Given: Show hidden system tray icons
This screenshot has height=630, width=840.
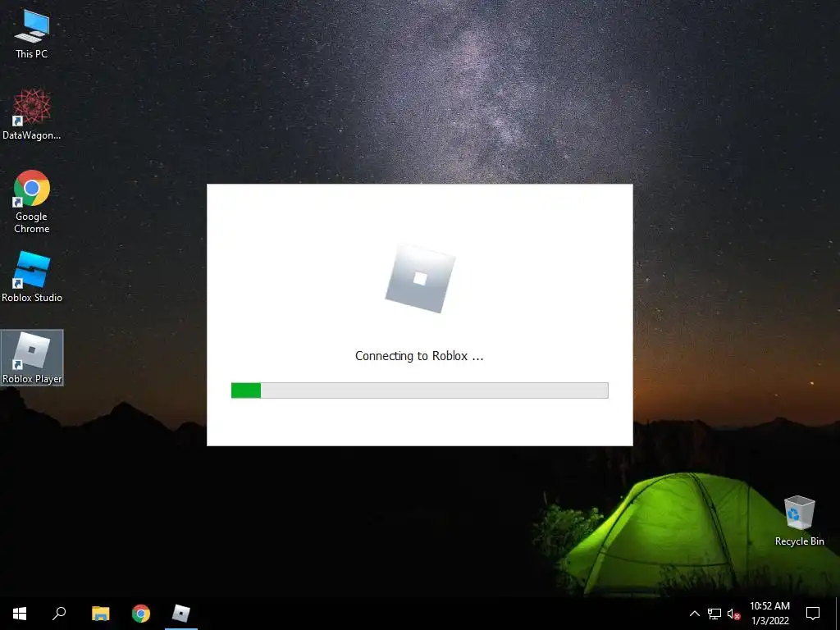Looking at the screenshot, I should [x=694, y=614].
